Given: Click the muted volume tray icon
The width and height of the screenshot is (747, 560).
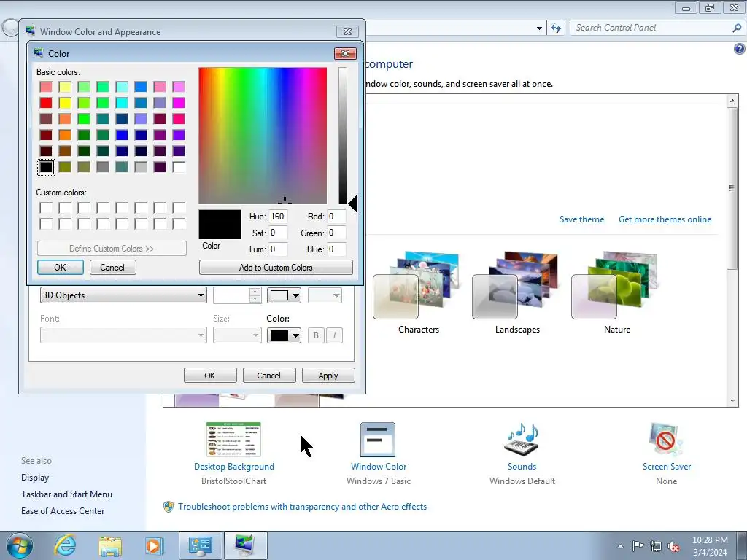Looking at the screenshot, I should (x=673, y=546).
